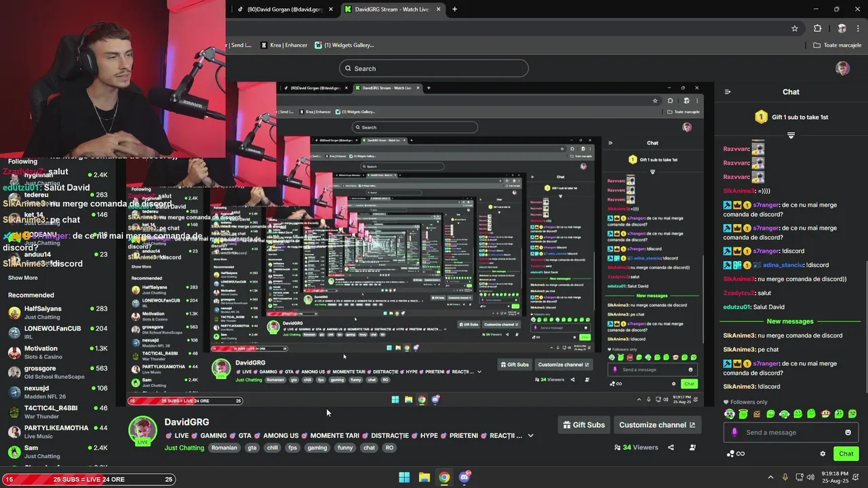Open Motivation recommended channel
Image resolution: width=868 pixels, height=488 pixels.
click(58, 352)
